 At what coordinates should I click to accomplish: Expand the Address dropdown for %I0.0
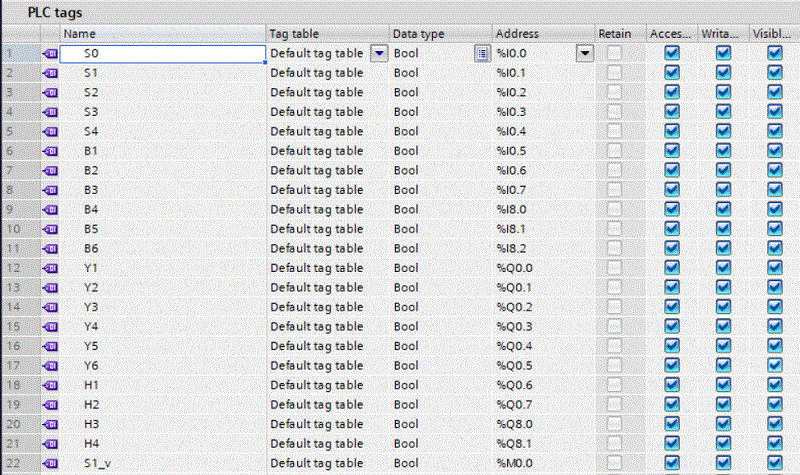[x=584, y=54]
